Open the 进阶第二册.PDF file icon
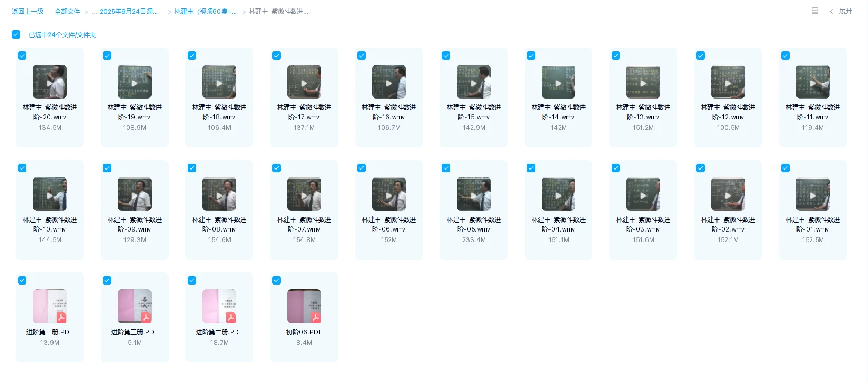This screenshot has width=868, height=382. tap(219, 306)
